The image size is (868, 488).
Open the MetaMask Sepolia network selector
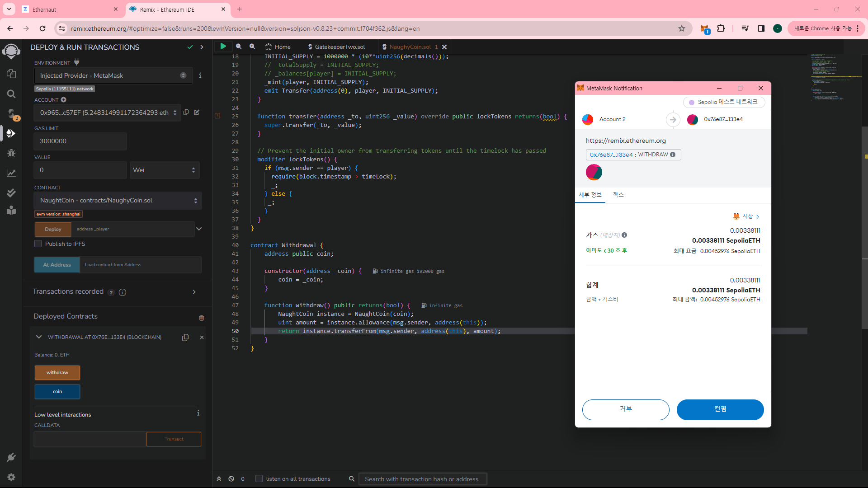724,102
